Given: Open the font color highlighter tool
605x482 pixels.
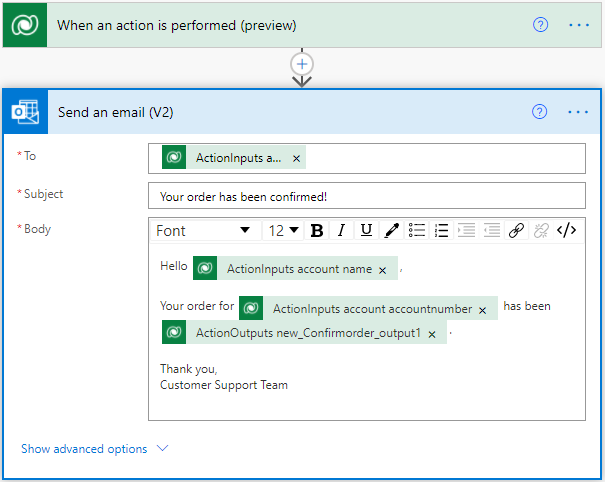Looking at the screenshot, I should click(x=391, y=231).
